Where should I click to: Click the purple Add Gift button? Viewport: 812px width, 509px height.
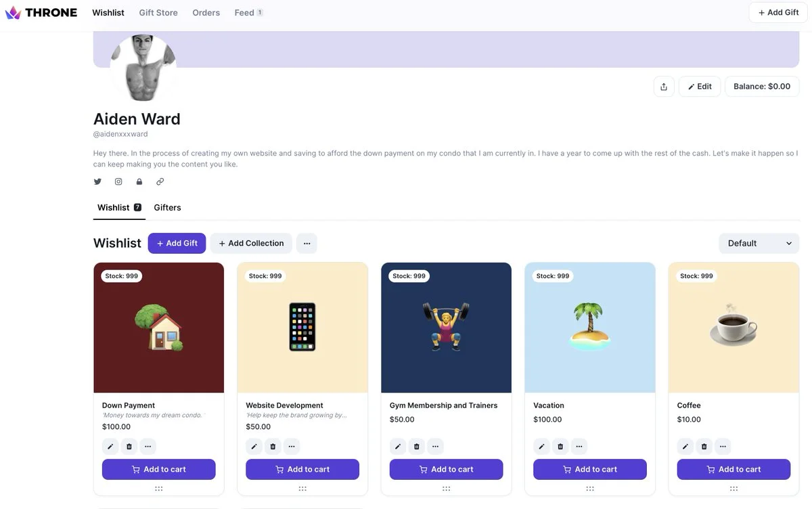pyautogui.click(x=177, y=243)
